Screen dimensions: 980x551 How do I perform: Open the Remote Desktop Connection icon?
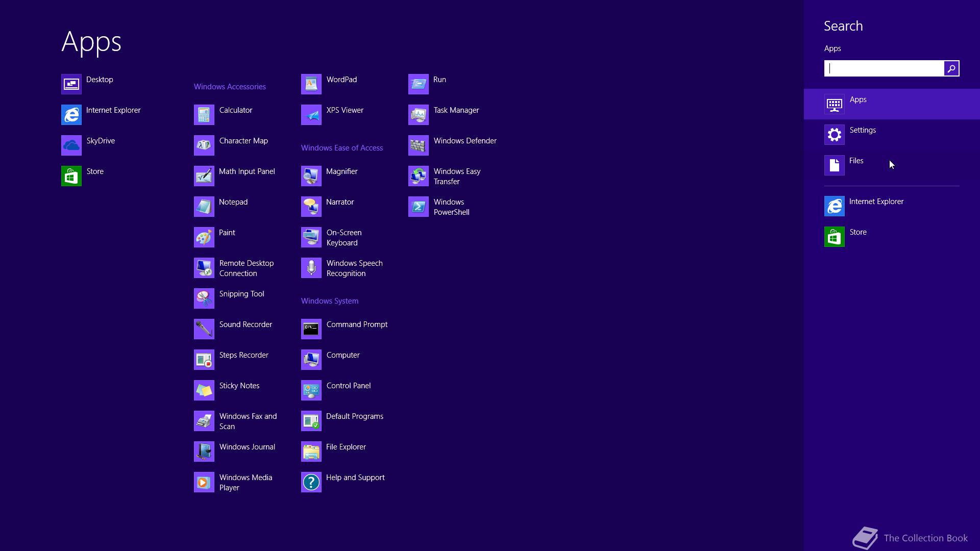[204, 268]
